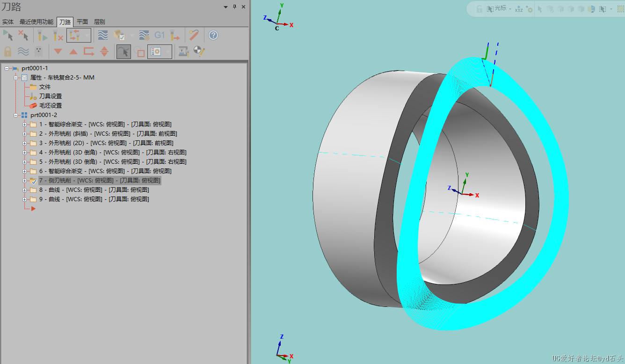Screen dimensions: 625x364
Task: Toggle the unlock padlock in selection bar
Action: point(480,9)
